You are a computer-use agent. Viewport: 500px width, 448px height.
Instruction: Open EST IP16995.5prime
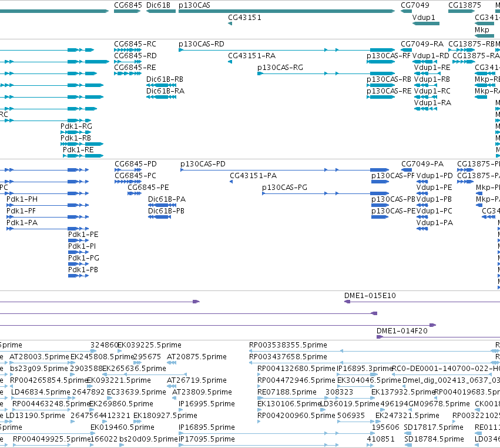point(207,404)
